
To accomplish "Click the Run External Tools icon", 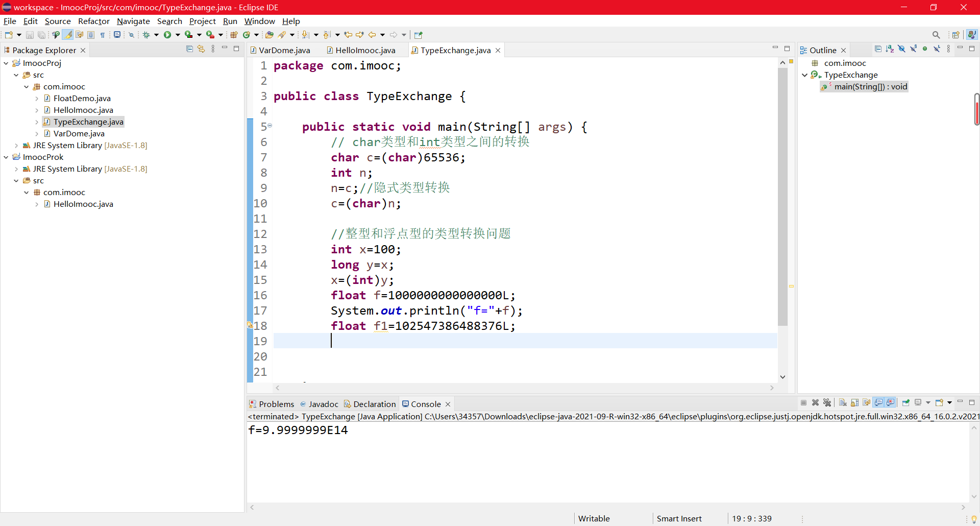I will click(x=210, y=35).
